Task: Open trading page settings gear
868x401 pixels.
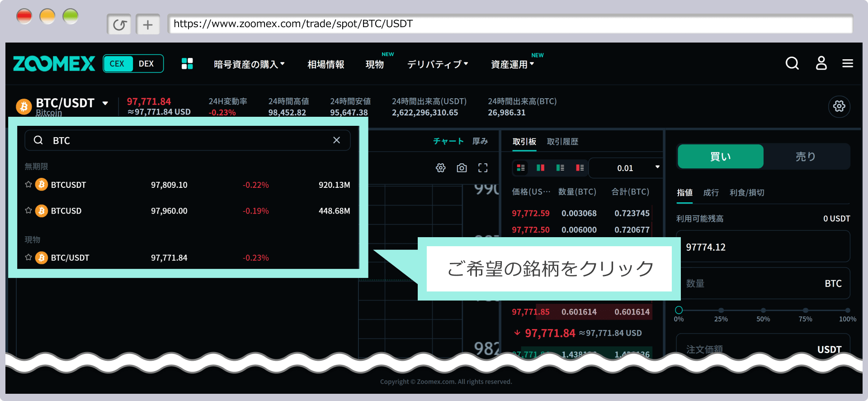Action: (839, 106)
